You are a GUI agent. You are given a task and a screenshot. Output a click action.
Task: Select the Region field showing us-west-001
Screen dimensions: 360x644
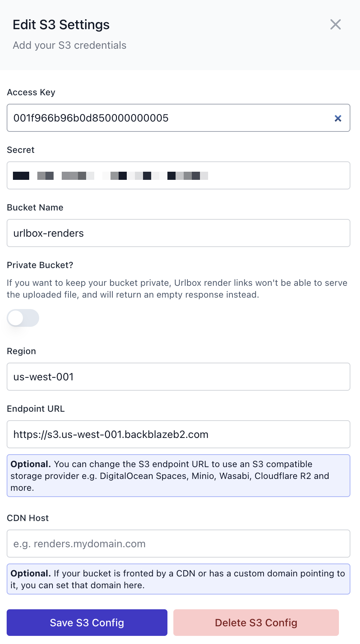click(178, 377)
